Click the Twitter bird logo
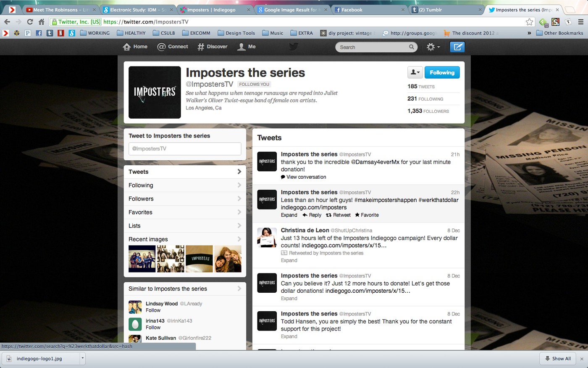 pyautogui.click(x=294, y=47)
